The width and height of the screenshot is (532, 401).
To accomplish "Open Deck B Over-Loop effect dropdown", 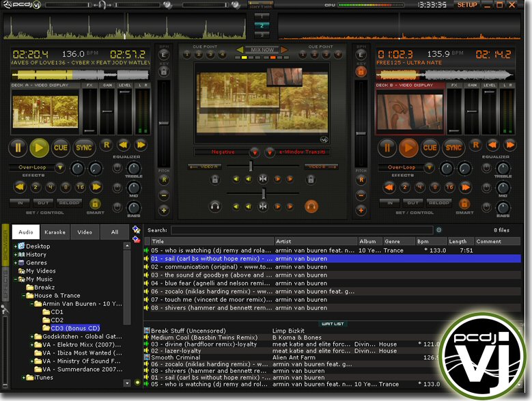I will [x=429, y=167].
